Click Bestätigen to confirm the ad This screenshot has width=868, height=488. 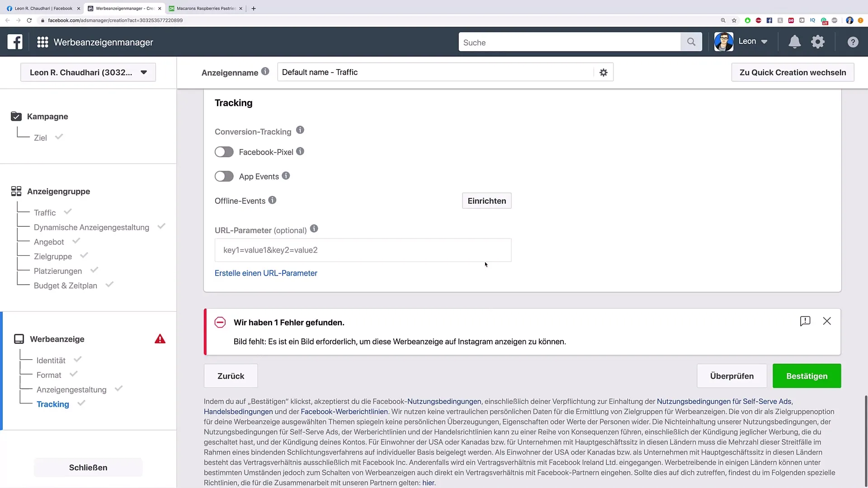click(x=807, y=376)
